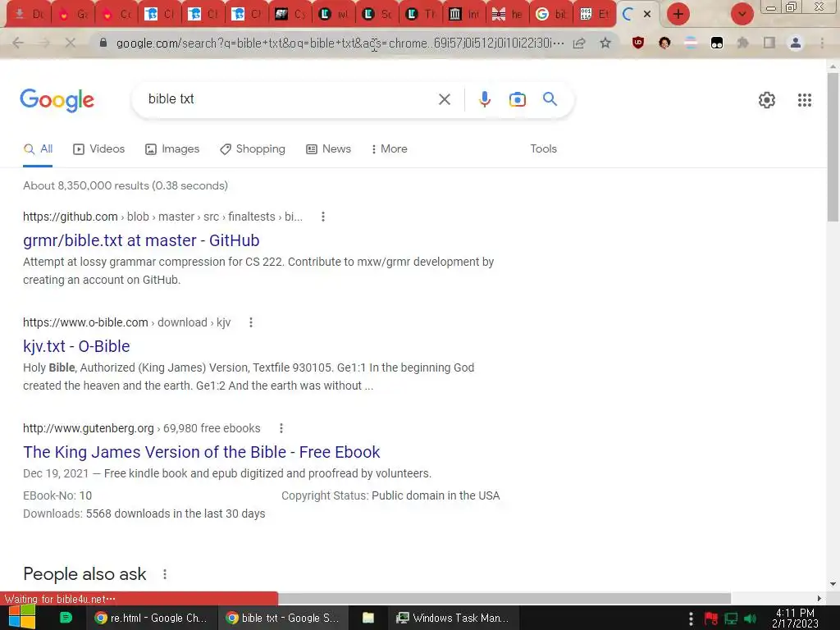Click the github.com breadcrumb URL

(163, 217)
